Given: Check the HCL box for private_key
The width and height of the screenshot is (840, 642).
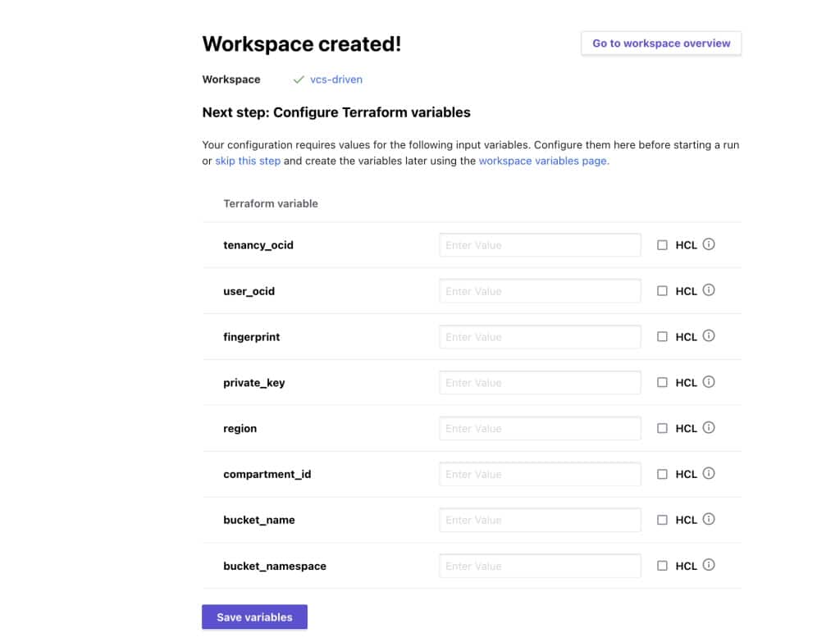Looking at the screenshot, I should pos(662,382).
